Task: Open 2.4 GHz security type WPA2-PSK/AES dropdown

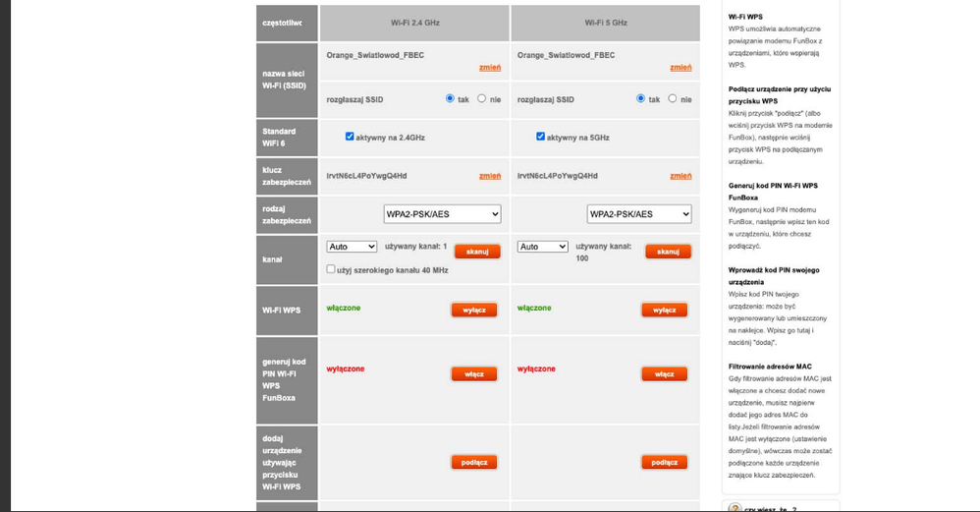Action: click(442, 214)
